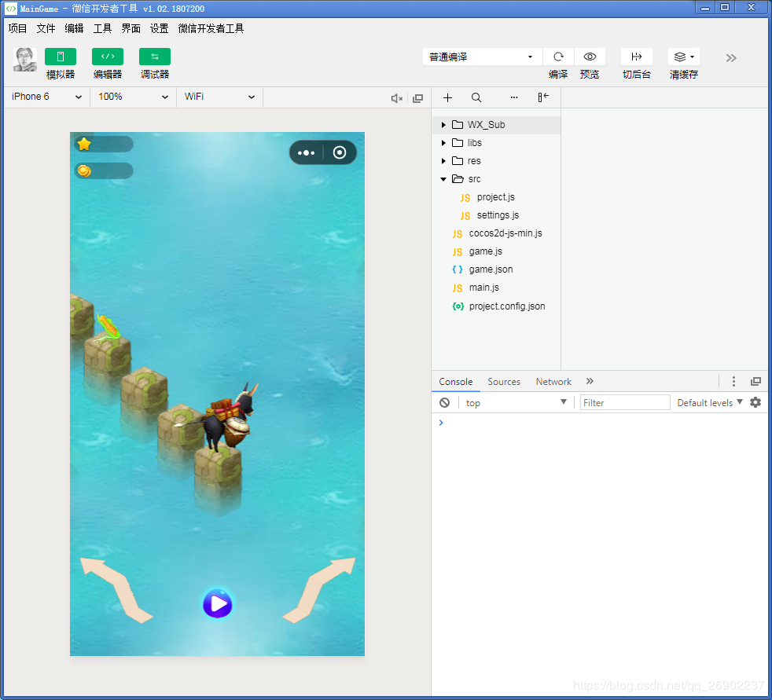772x700 pixels.
Task: Open project.js file
Action: tap(496, 197)
